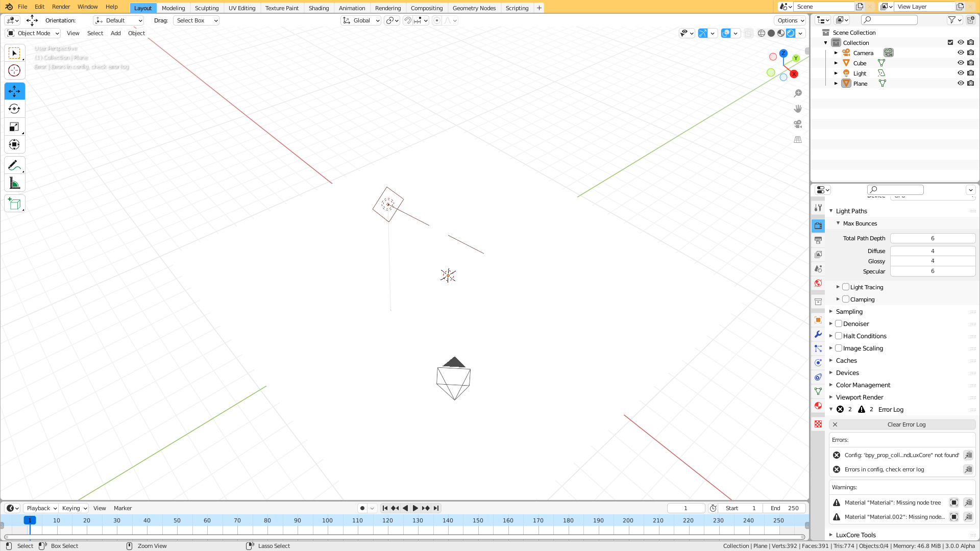Click the Glossy bounces value field
This screenshot has width=980, height=551.
click(x=933, y=261)
